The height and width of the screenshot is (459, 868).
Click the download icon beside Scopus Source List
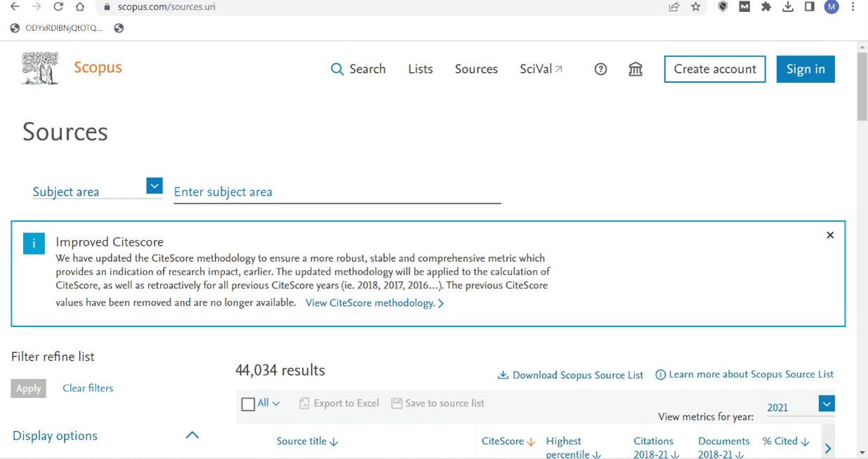pos(503,375)
